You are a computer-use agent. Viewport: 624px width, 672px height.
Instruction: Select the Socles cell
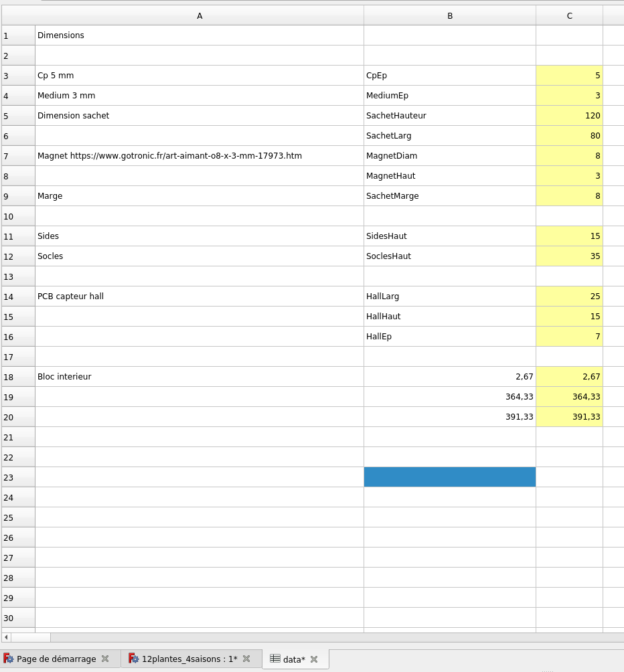tap(200, 256)
